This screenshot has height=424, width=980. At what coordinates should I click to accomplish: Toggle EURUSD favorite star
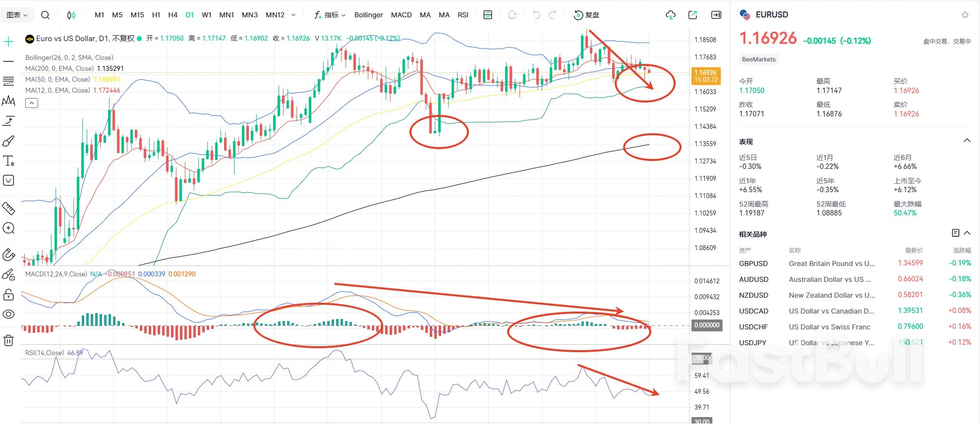click(965, 15)
